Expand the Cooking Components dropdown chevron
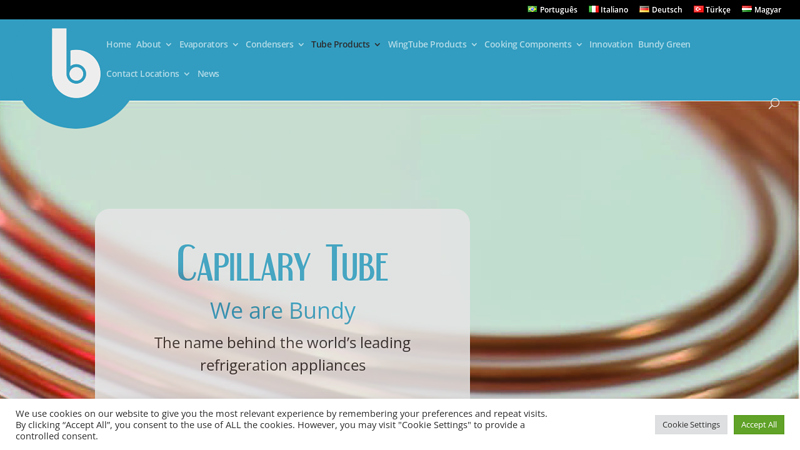 pos(579,45)
